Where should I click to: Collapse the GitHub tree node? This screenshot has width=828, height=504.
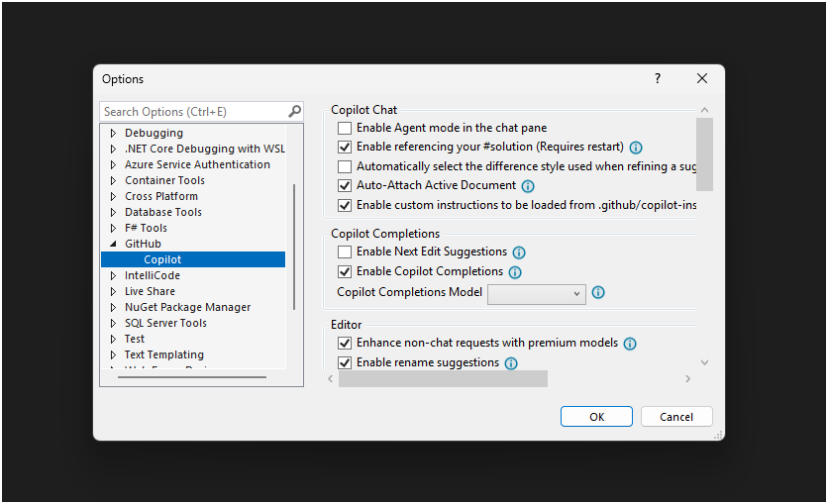coord(113,244)
